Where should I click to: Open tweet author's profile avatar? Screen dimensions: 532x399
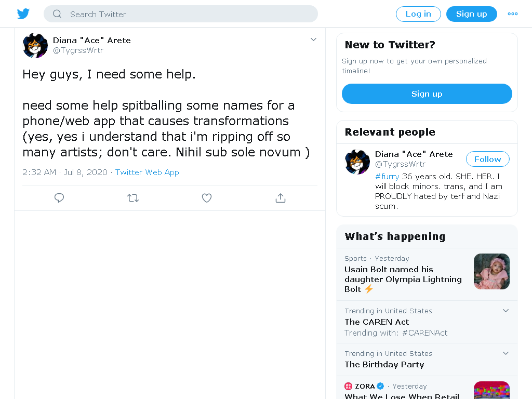(35, 46)
